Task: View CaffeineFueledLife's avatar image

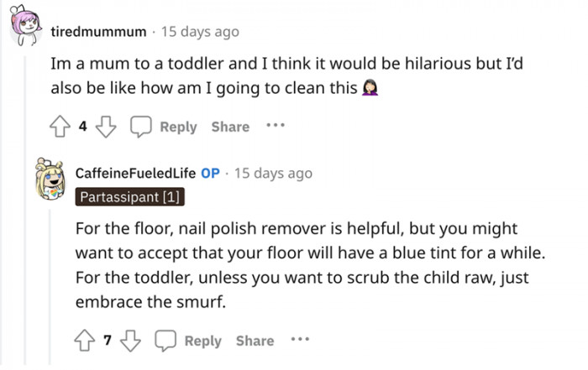Action: [x=52, y=181]
